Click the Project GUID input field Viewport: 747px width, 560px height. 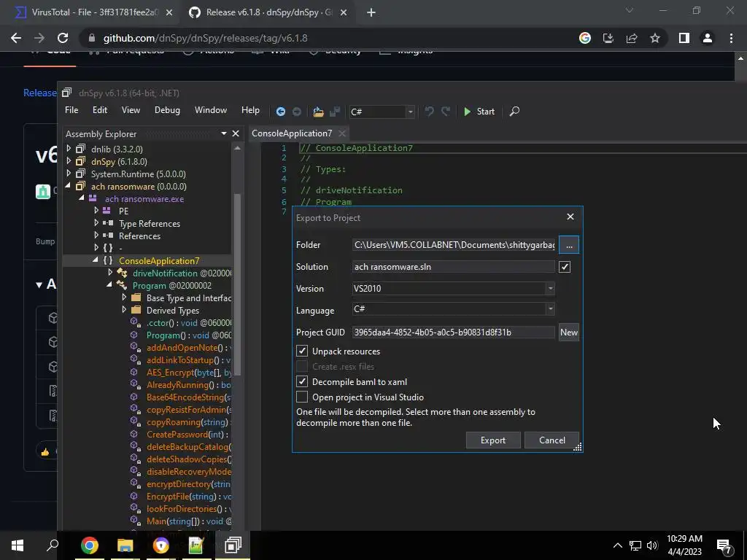coord(454,332)
